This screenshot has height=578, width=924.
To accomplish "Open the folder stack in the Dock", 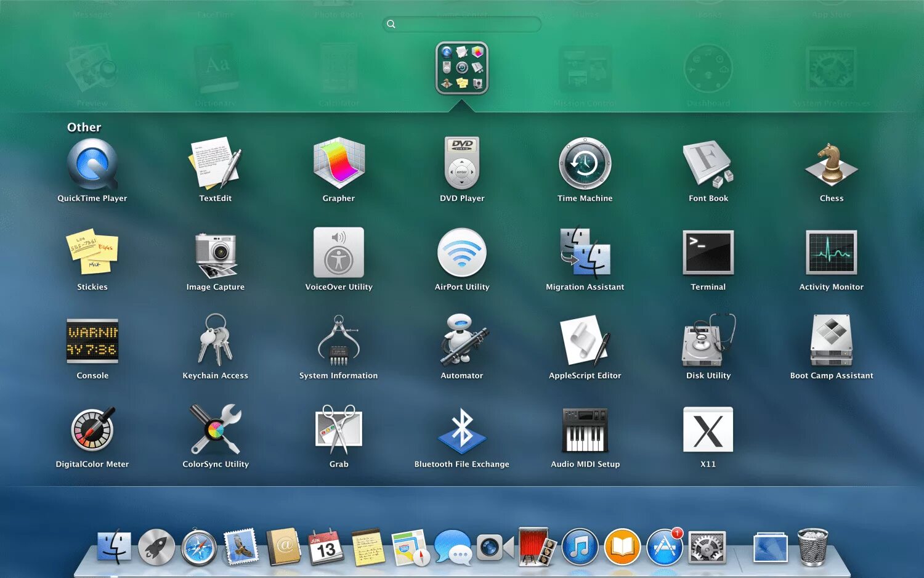I will [771, 547].
